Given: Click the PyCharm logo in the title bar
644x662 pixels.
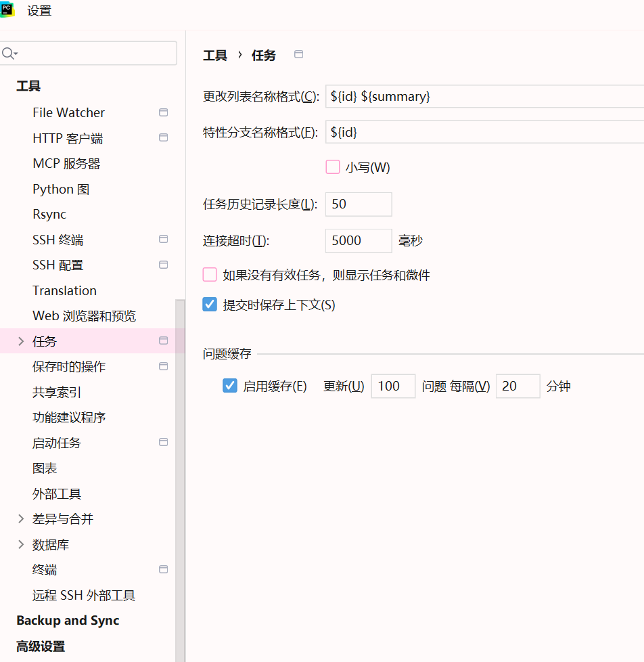Looking at the screenshot, I should (x=7, y=10).
